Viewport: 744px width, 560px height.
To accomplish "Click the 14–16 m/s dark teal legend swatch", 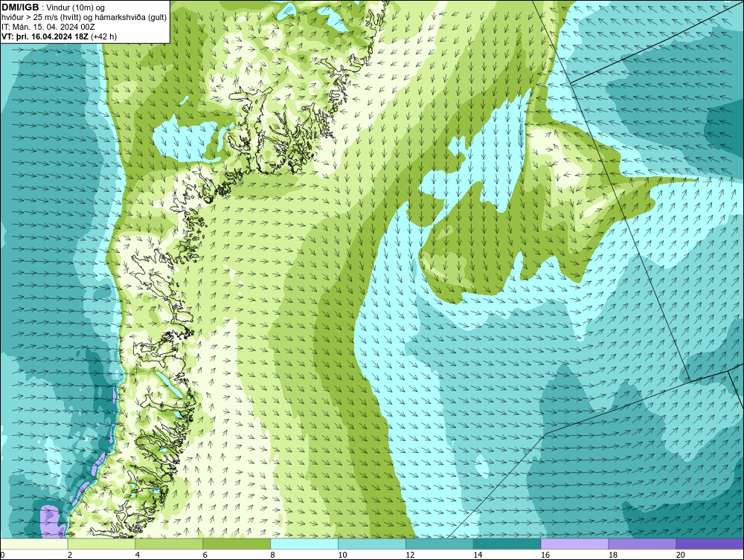I will coord(507,544).
